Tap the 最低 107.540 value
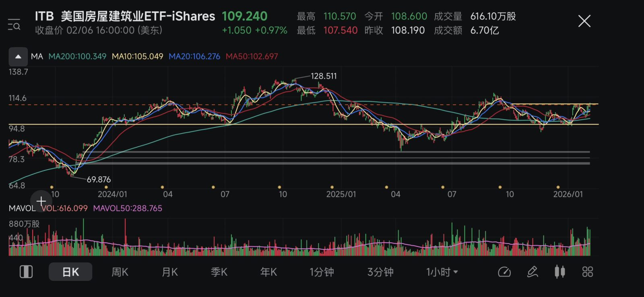Screen dimensions: 644x297 [341, 30]
